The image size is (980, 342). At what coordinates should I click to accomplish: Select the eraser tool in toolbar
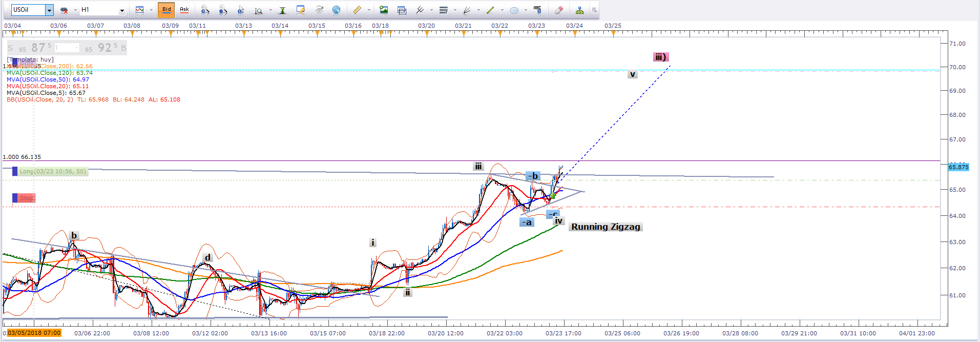(x=559, y=10)
